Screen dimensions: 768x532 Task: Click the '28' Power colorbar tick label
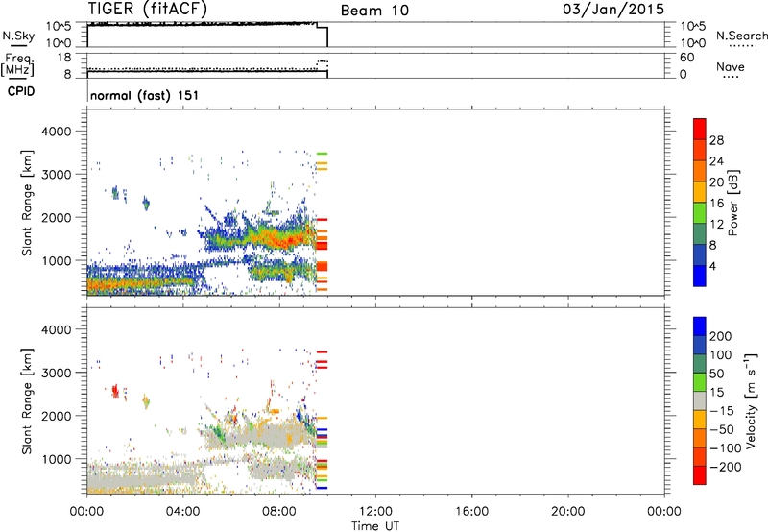[716, 140]
